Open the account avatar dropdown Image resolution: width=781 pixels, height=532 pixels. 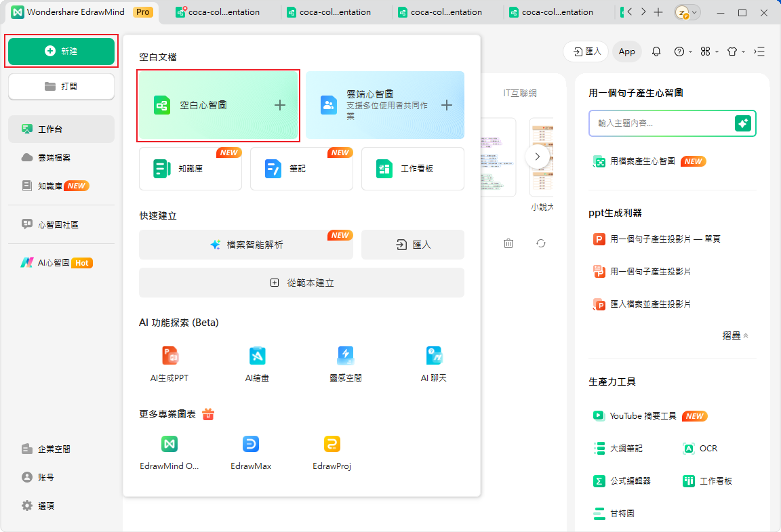click(687, 12)
